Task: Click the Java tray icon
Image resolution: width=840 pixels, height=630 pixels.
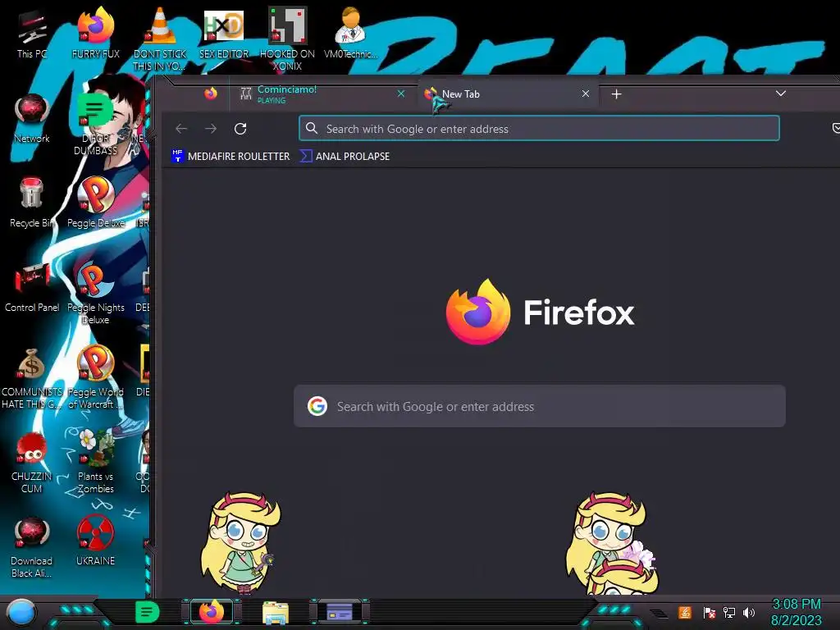Action: click(x=685, y=612)
